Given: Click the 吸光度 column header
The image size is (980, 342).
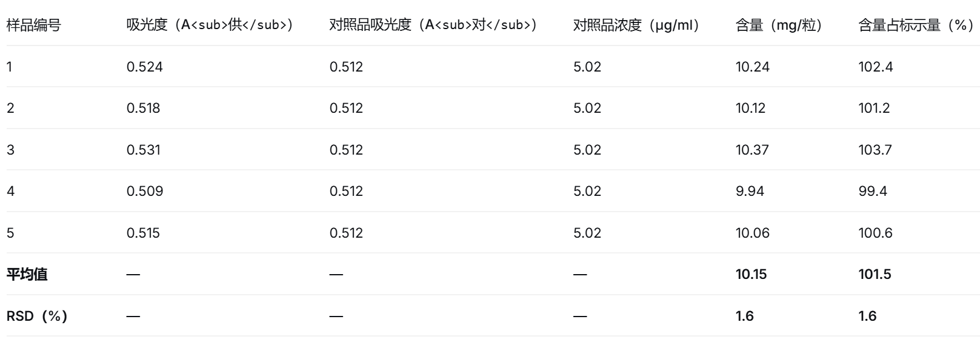Looking at the screenshot, I should coord(210,25).
